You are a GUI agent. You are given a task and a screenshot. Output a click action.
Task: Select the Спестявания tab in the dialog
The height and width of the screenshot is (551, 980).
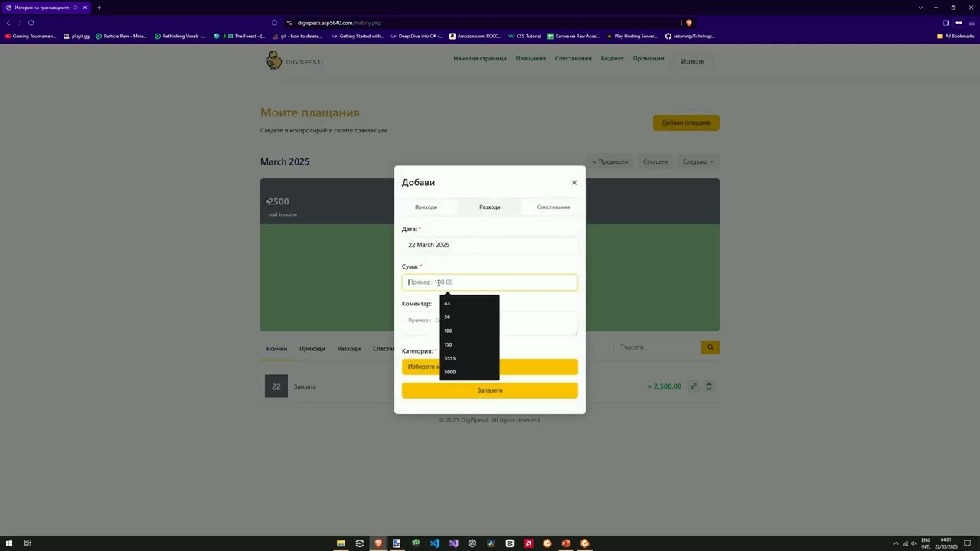coord(553,207)
